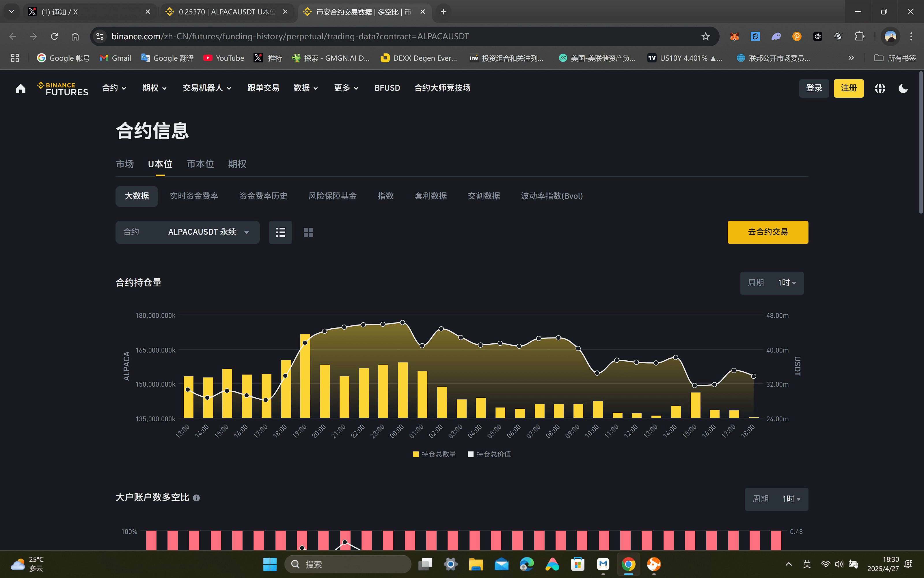Toggle 持仓总价值 legend series
Viewport: 924px width, 578px height.
[489, 454]
